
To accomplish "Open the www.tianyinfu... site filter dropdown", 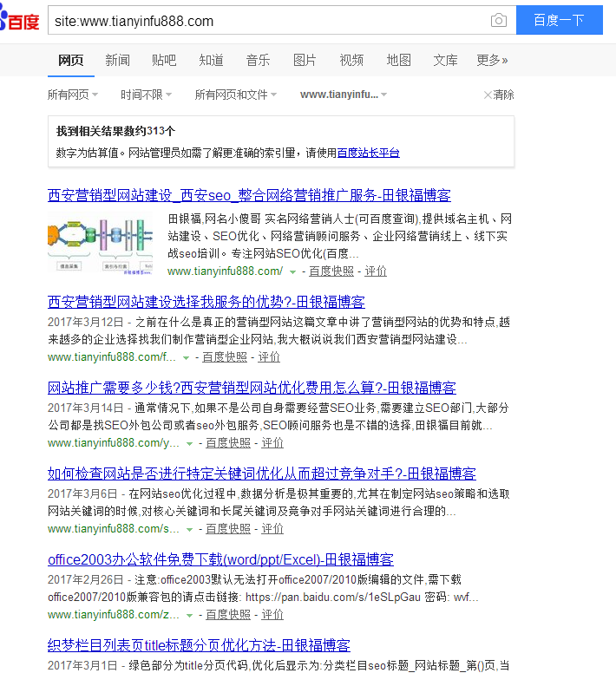I will pos(344,95).
